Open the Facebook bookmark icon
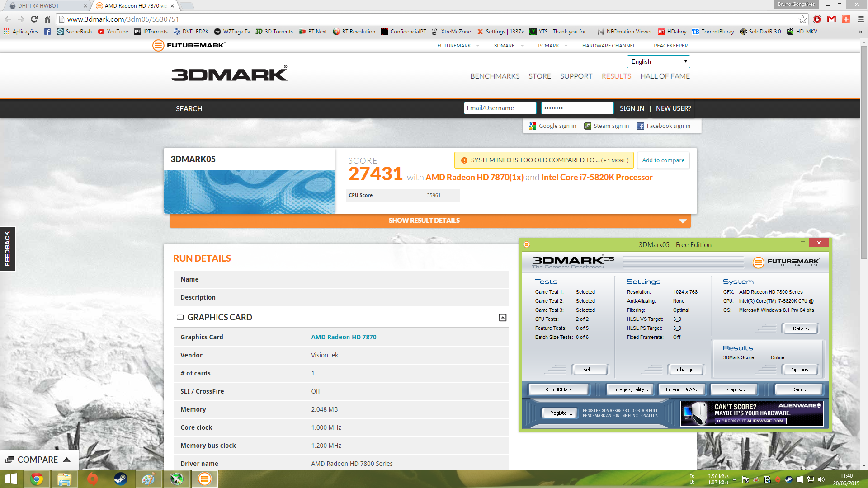 coord(47,32)
